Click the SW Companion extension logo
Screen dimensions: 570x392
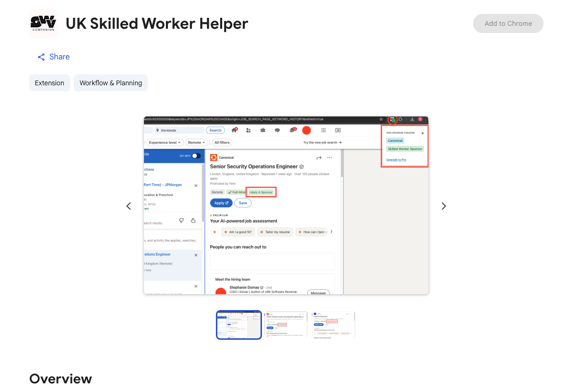tap(44, 23)
